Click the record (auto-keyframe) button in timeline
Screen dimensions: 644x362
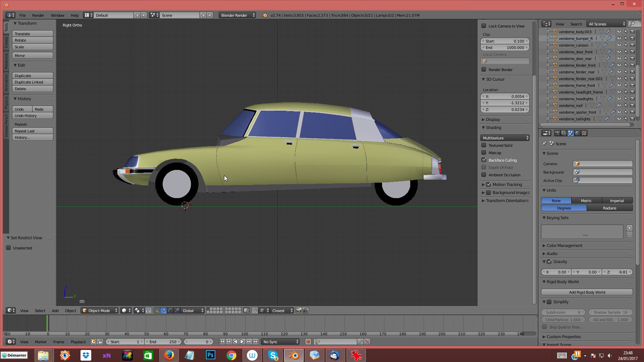tap(308, 342)
